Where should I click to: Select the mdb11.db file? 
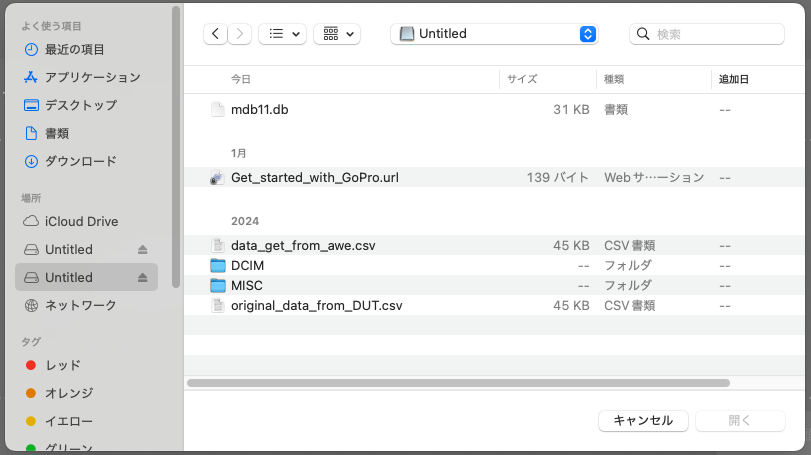tap(259, 109)
